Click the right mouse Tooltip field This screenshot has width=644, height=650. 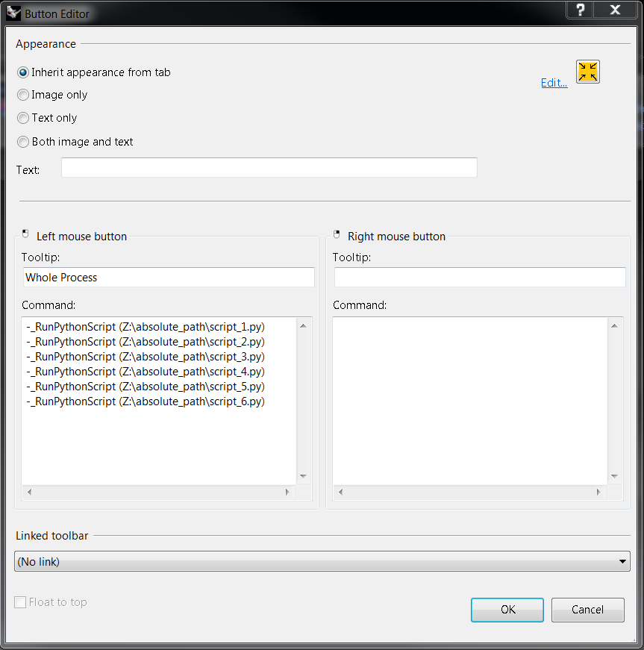tap(480, 278)
